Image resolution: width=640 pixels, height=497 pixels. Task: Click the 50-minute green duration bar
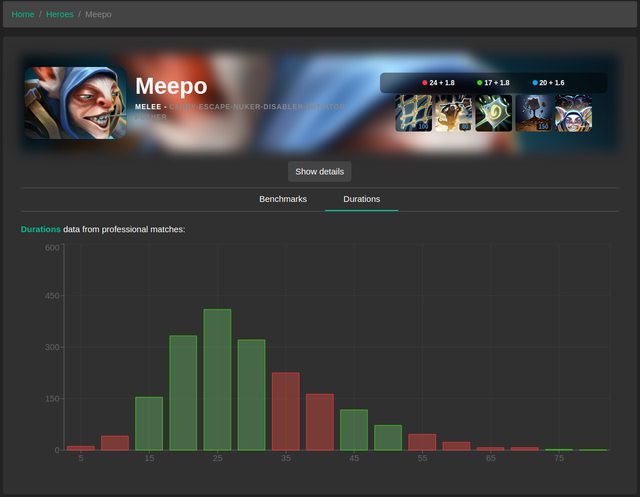388,438
